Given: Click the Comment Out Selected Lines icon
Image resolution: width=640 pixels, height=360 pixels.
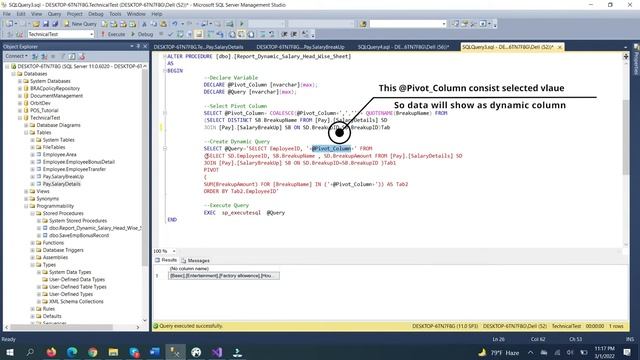Looking at the screenshot, I should point(262,34).
